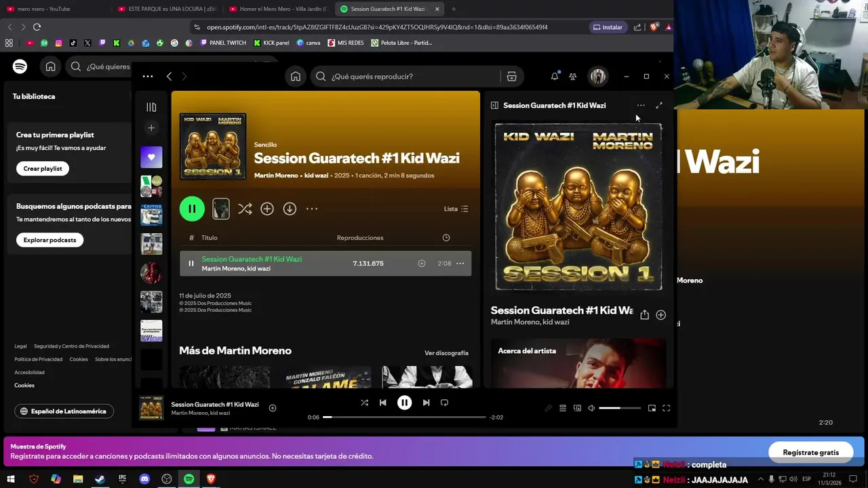Viewport: 868px width, 488px height.
Task: Toggle repeat in the bottom player bar
Action: tap(444, 403)
